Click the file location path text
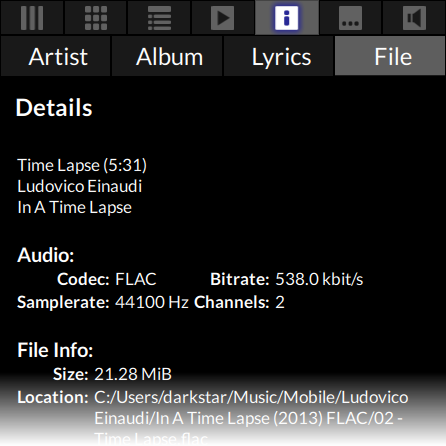Image resolution: width=446 pixels, height=446 pixels. 251,418
